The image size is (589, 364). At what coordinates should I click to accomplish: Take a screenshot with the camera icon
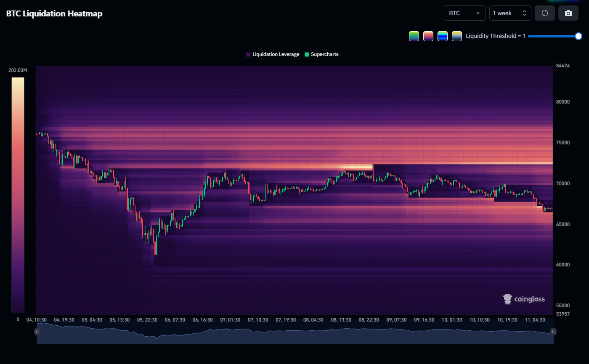tap(568, 13)
